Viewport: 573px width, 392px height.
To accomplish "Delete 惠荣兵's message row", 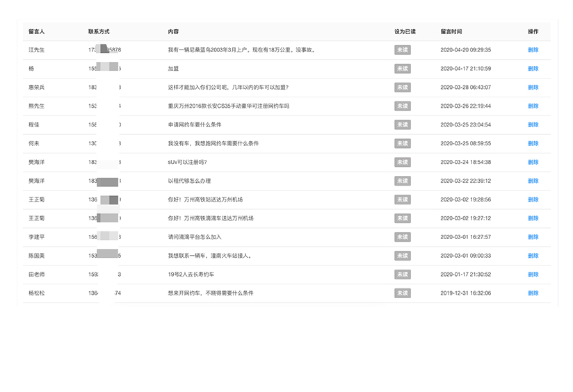I will (x=533, y=88).
